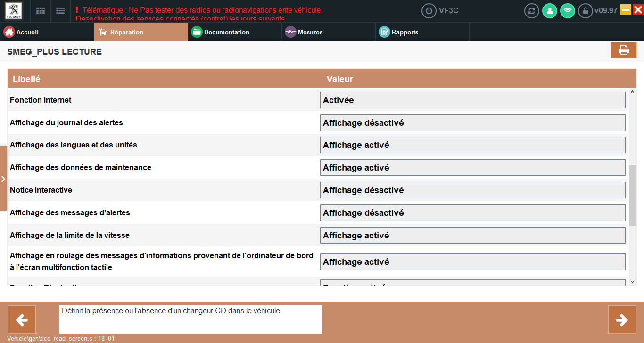Click the home icon beside Accueil
The image size is (644, 343).
click(x=9, y=32)
